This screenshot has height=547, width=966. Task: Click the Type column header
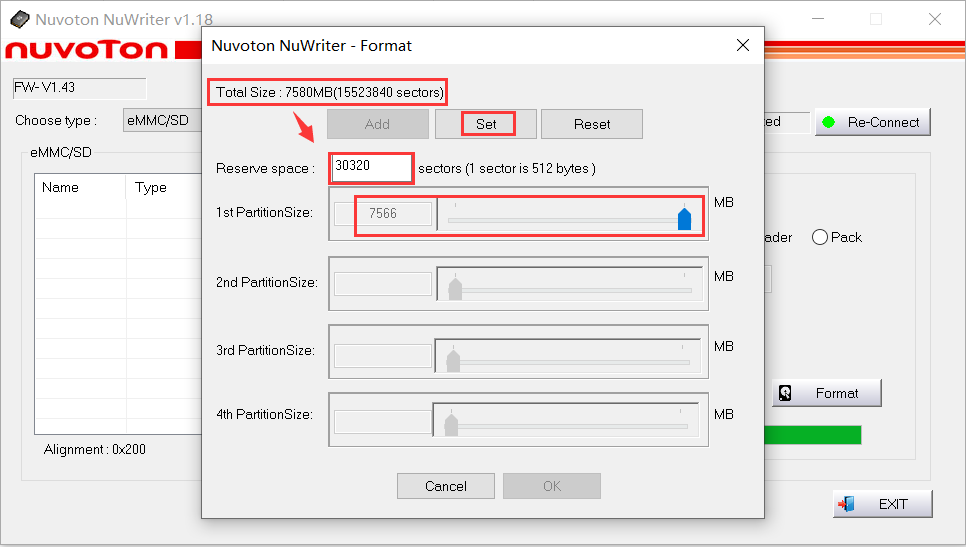(164, 187)
